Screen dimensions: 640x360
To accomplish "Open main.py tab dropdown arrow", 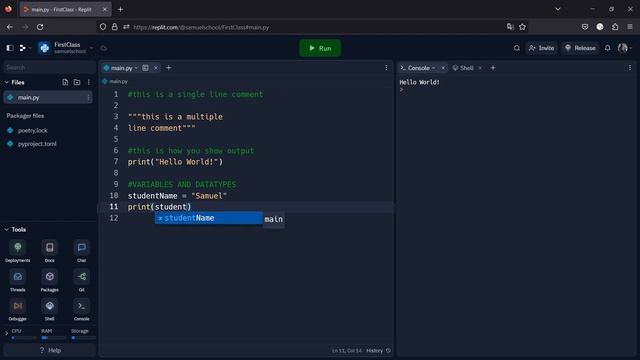I will click(x=136, y=68).
